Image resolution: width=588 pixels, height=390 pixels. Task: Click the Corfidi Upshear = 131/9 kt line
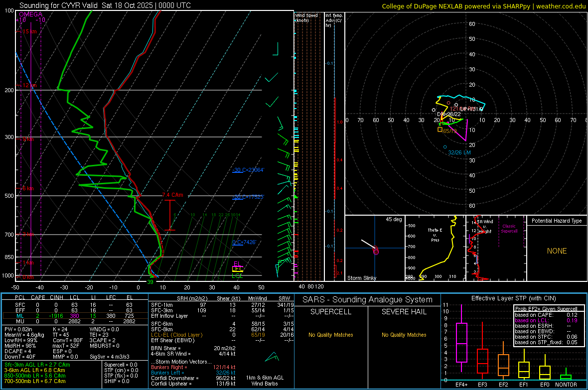click(193, 384)
